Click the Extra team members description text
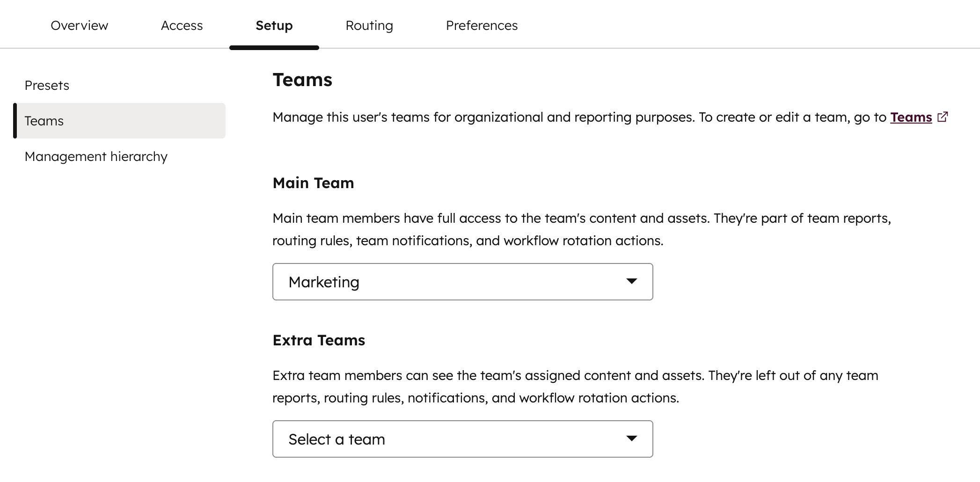Screen dimensions: 980x482 575,387
